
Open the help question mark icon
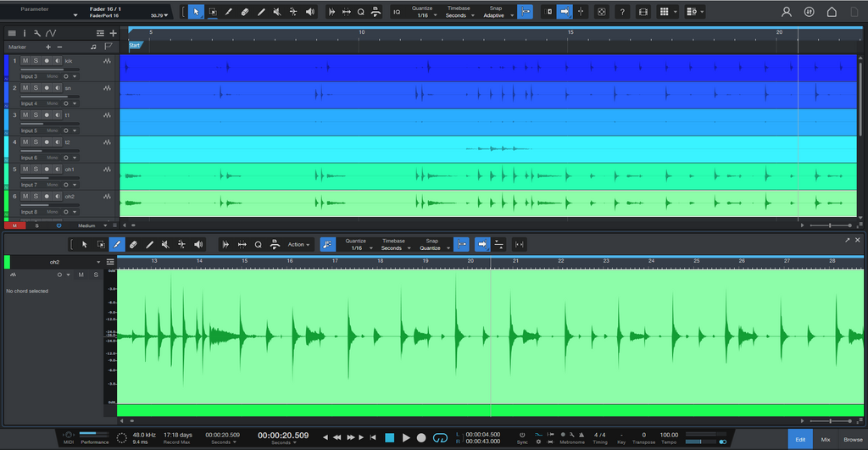[622, 12]
